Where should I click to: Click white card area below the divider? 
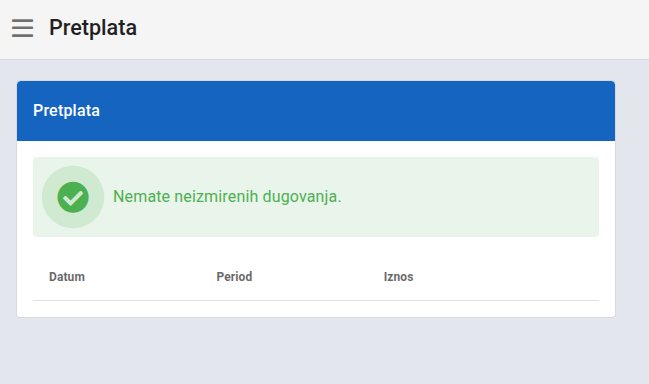[316, 309]
